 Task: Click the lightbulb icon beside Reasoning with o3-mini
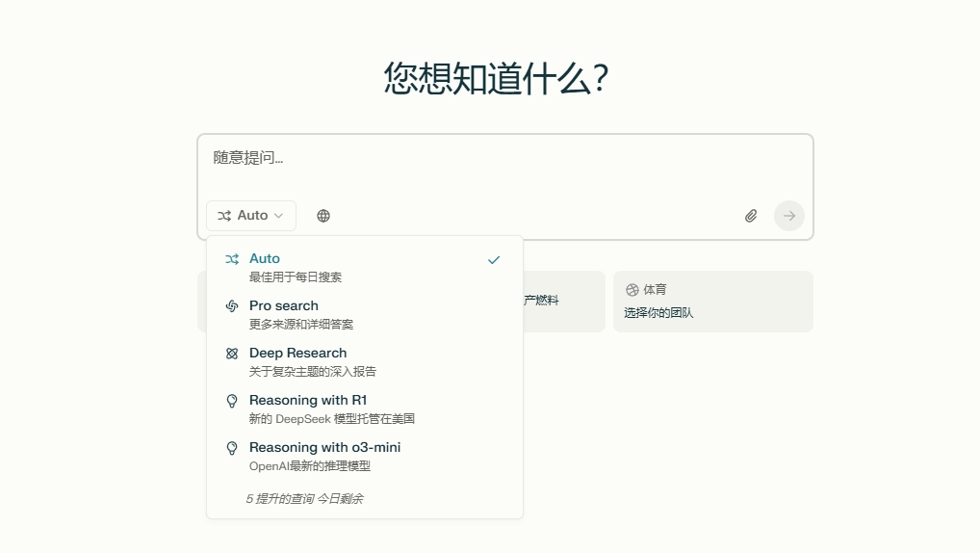232,448
